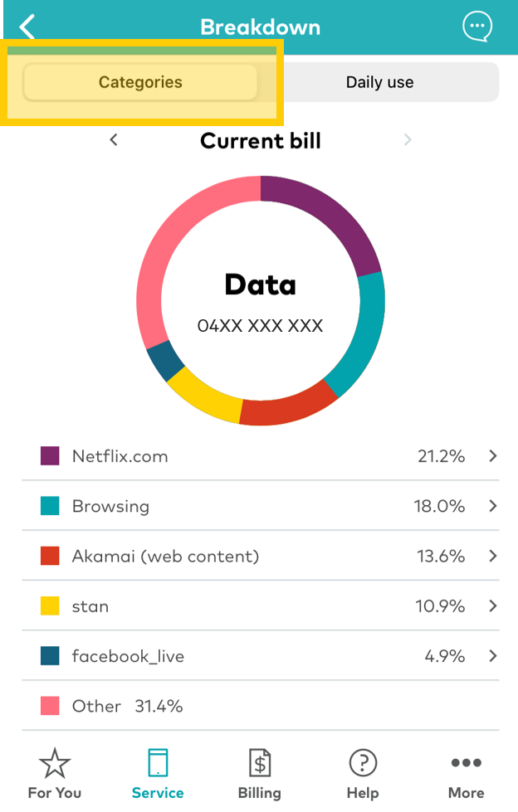Click the purple Netflix color swatch
This screenshot has height=812, width=518.
[x=49, y=455]
